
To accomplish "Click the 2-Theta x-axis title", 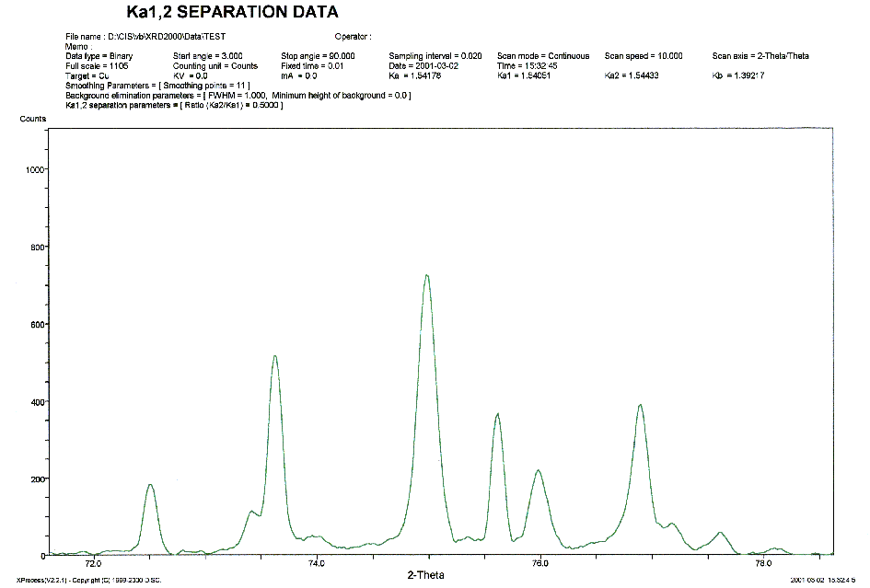I will tap(425, 574).
